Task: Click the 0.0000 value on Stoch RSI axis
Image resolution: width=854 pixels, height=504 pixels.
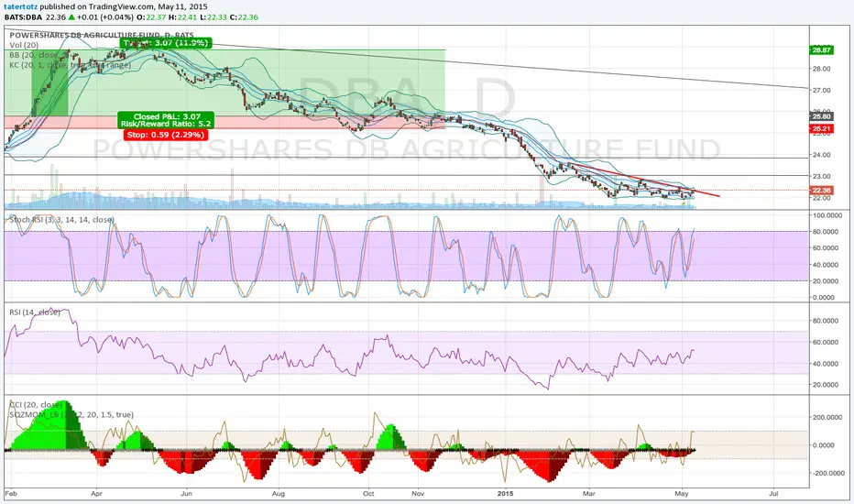Action: [x=824, y=298]
